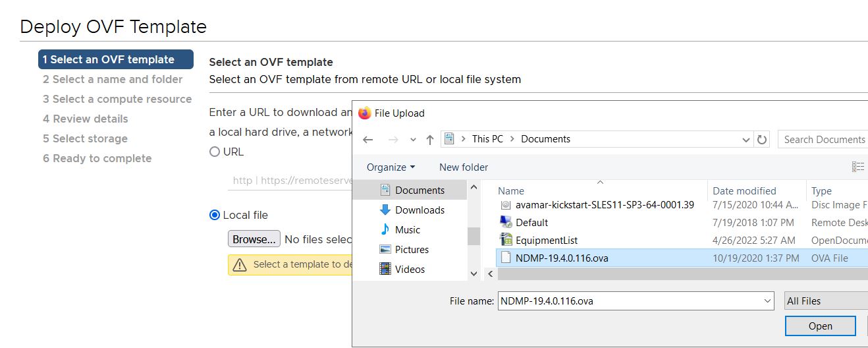Refresh the Documents folder listing
Viewport: 868px width, 348px height.
[x=762, y=140]
